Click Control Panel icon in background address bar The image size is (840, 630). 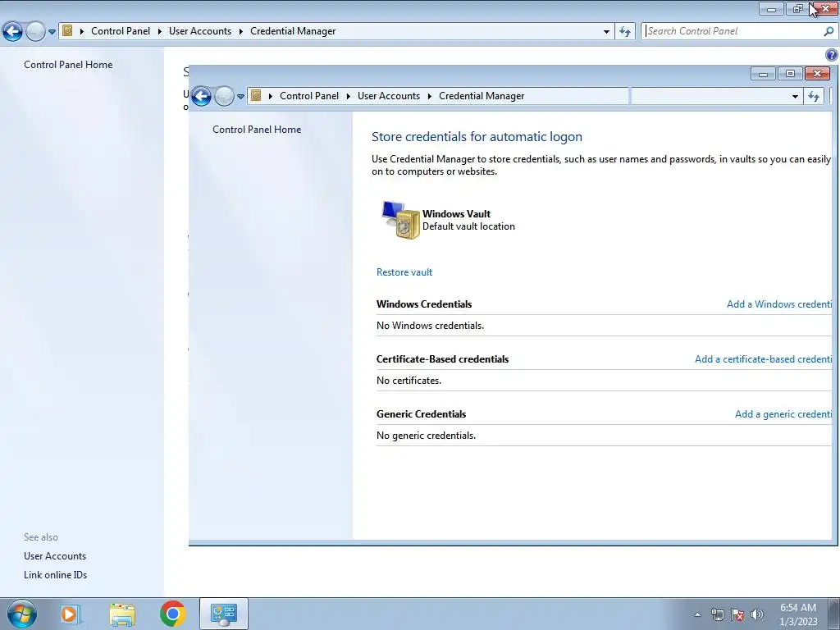(67, 30)
